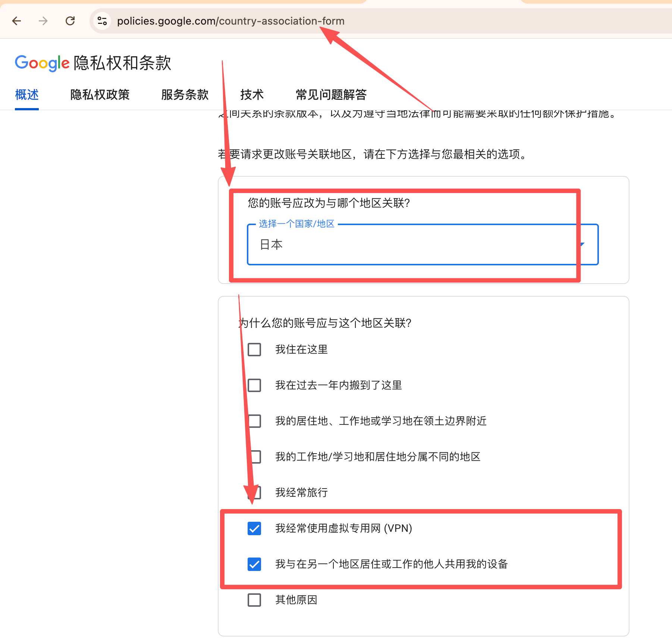The width and height of the screenshot is (672, 644).
Task: Open the 常见问题解答 tab
Action: 331,95
